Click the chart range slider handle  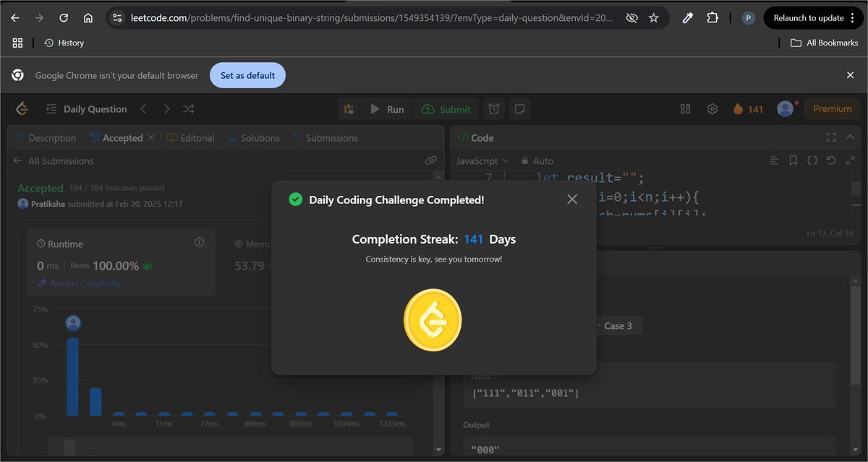69,448
